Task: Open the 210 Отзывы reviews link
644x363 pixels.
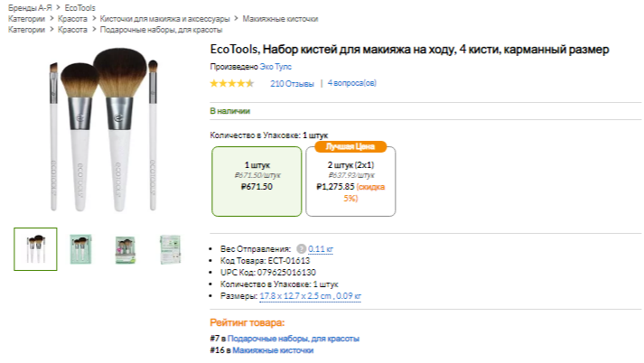Action: click(x=292, y=84)
